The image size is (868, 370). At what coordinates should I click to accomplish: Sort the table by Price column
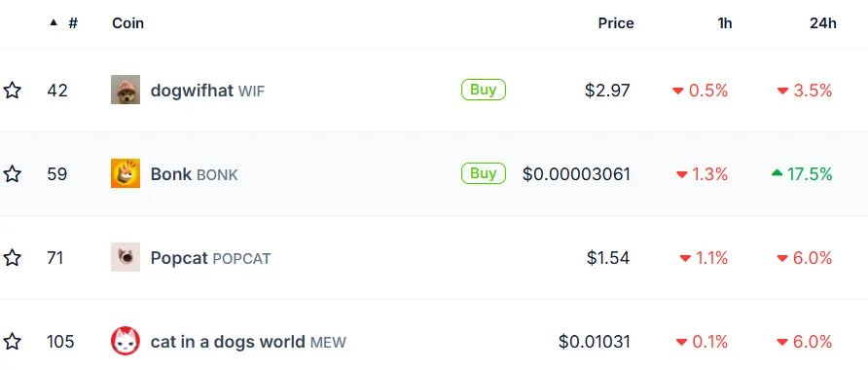(x=616, y=23)
